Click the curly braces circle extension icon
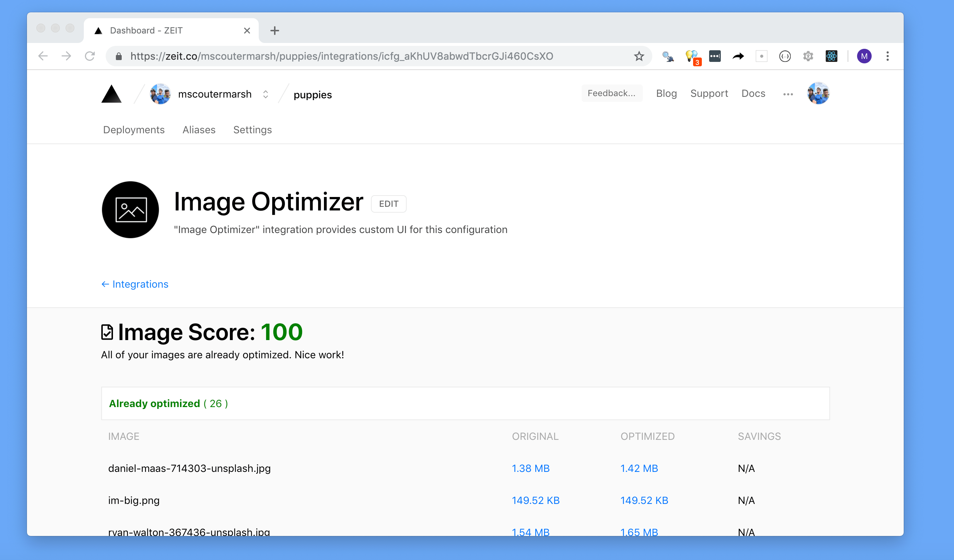The height and width of the screenshot is (560, 954). [785, 56]
